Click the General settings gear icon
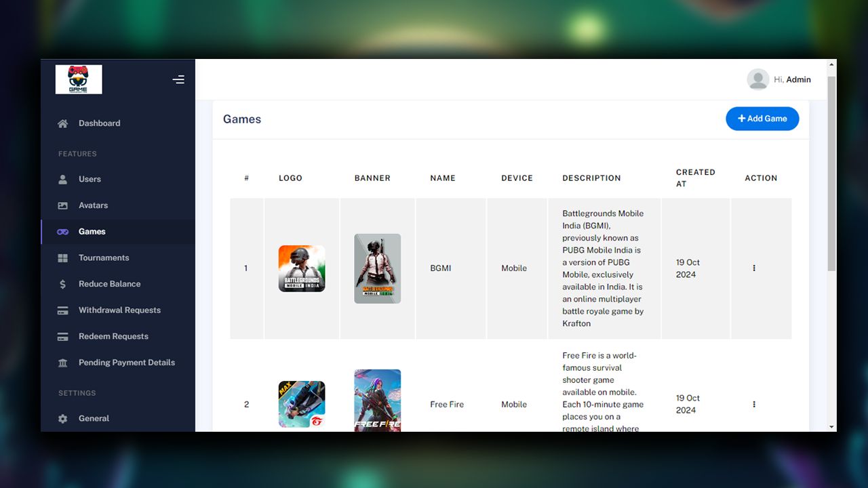Image resolution: width=868 pixels, height=488 pixels. point(63,419)
